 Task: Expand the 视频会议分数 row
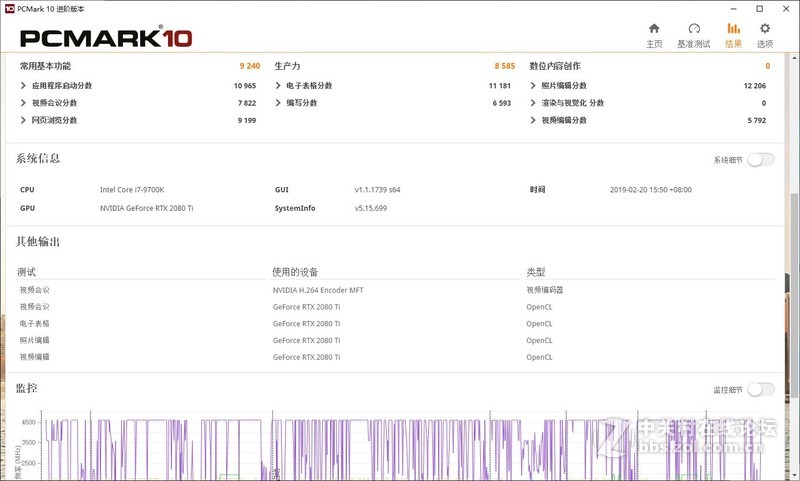click(x=23, y=103)
